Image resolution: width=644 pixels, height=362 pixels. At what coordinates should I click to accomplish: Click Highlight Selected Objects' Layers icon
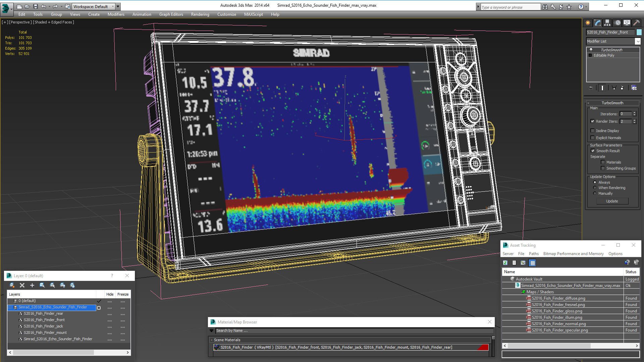[52, 285]
